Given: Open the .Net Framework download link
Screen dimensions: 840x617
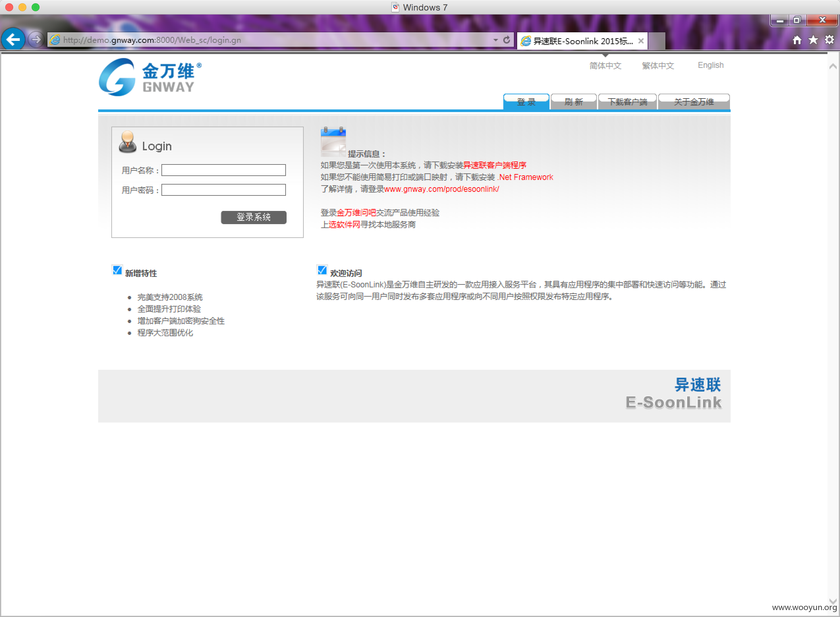Looking at the screenshot, I should click(525, 177).
